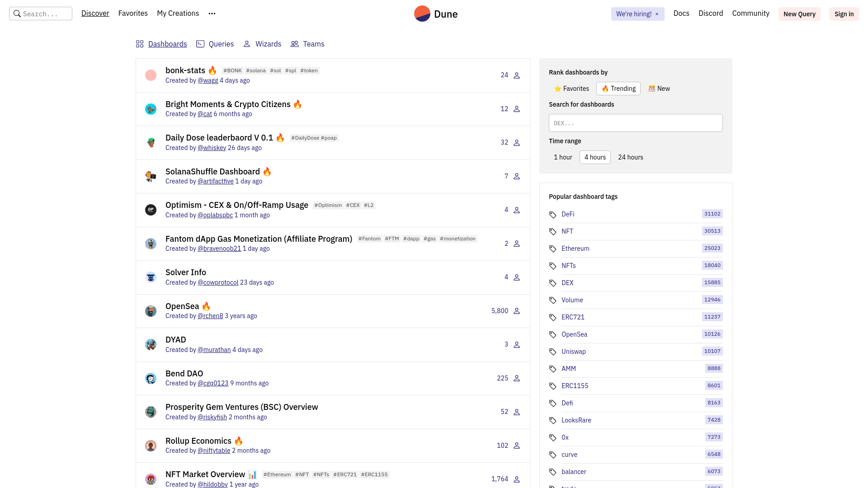Click the Daily Dose leaderboard avatar
The height and width of the screenshot is (488, 868).
[x=151, y=142]
